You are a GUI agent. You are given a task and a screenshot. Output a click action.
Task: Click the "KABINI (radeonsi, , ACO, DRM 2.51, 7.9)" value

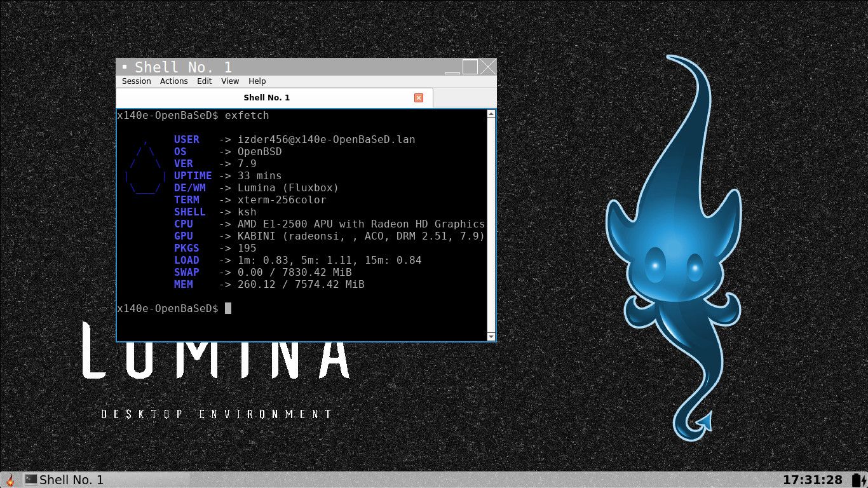362,236
